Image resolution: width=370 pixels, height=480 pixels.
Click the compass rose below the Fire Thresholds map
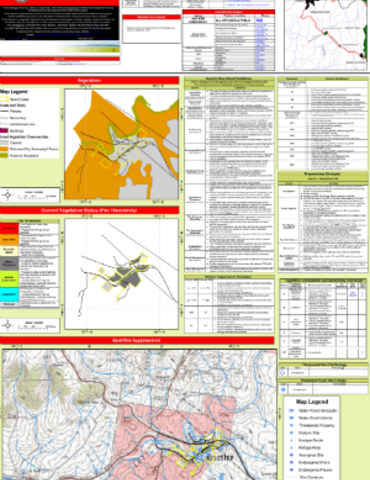8,325
